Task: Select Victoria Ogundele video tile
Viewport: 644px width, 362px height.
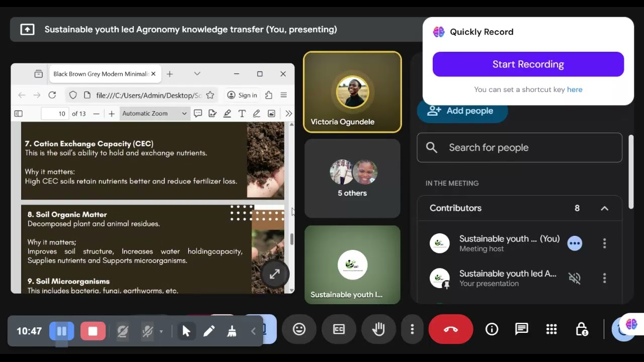Action: 352,92
